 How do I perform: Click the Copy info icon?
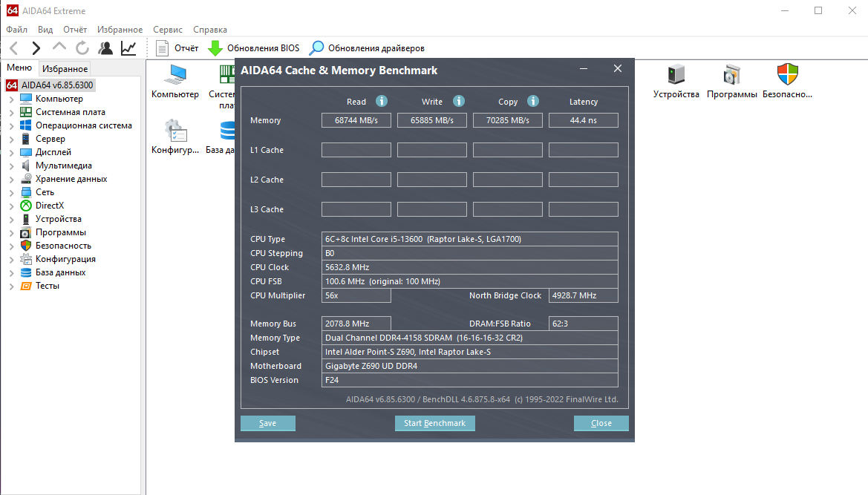coord(532,101)
